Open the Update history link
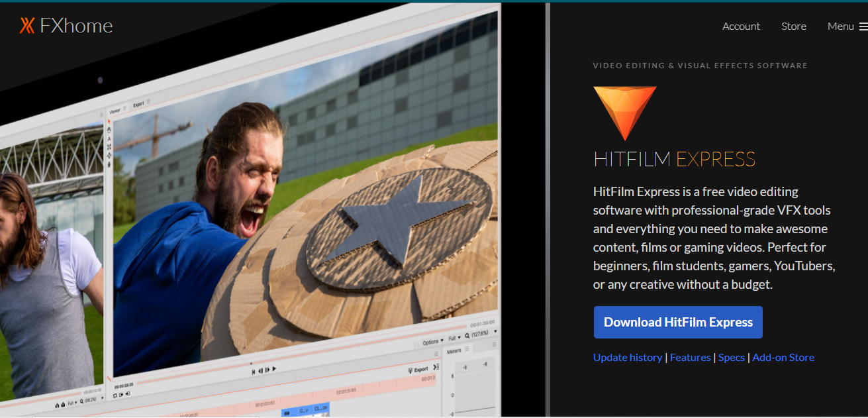Viewport: 868px width, 418px height. click(x=627, y=357)
